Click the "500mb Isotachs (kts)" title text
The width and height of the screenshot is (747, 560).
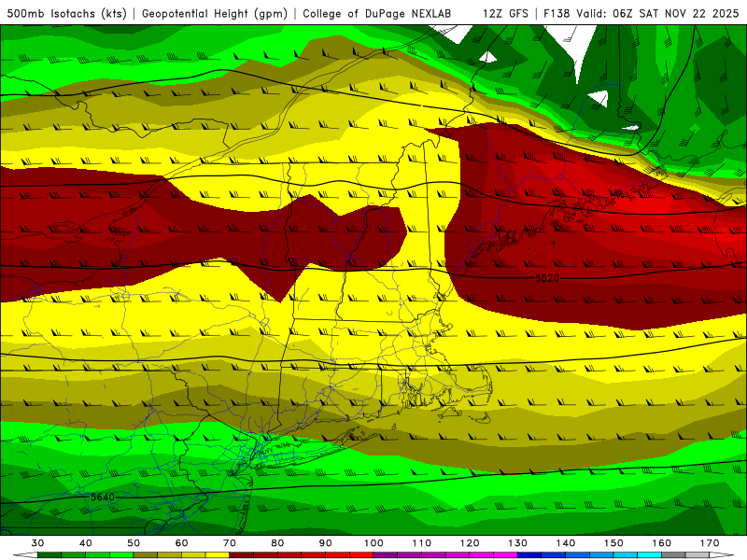[66, 13]
